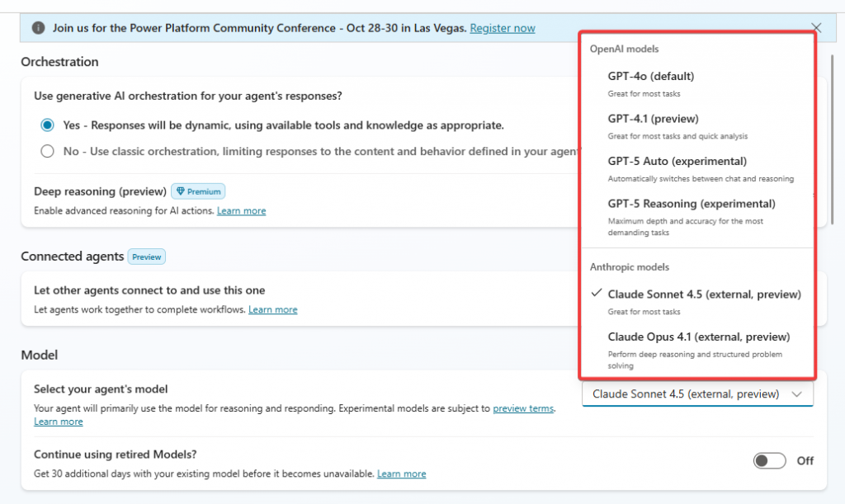Click the model dropdown chevron arrow
The height and width of the screenshot is (504, 845).
[x=796, y=394]
